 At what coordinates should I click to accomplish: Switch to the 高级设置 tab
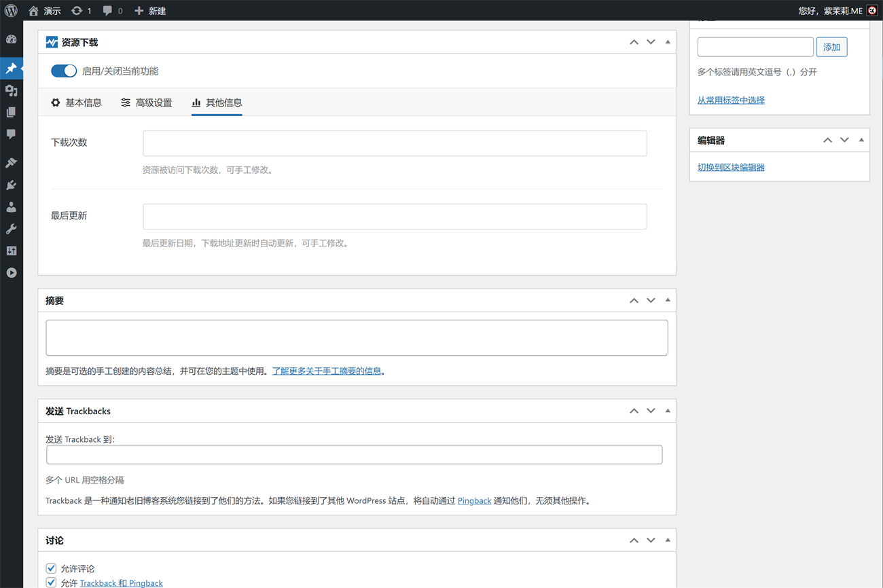[x=146, y=103]
